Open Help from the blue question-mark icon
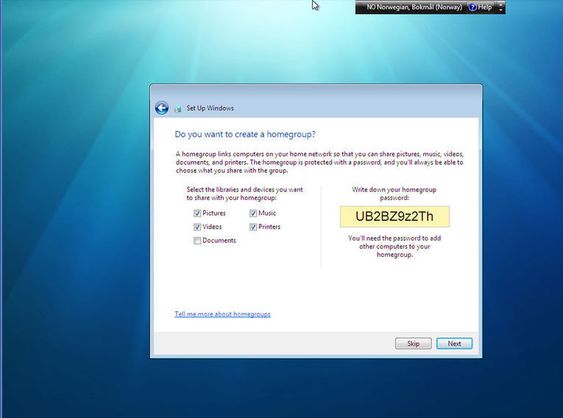The height and width of the screenshot is (418, 563). (x=473, y=7)
